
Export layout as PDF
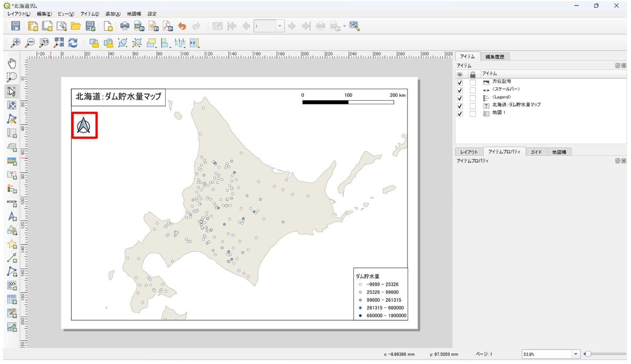point(168,26)
